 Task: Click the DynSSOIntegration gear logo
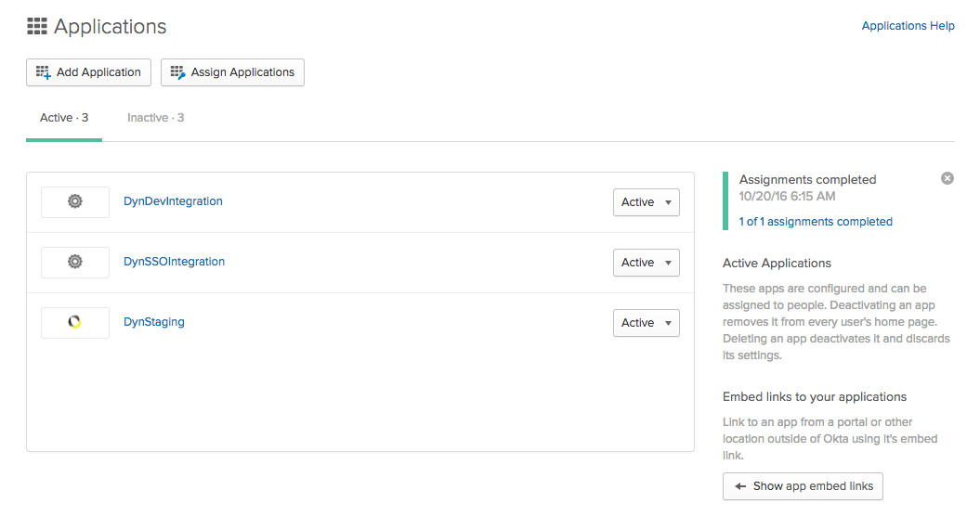[x=75, y=262]
